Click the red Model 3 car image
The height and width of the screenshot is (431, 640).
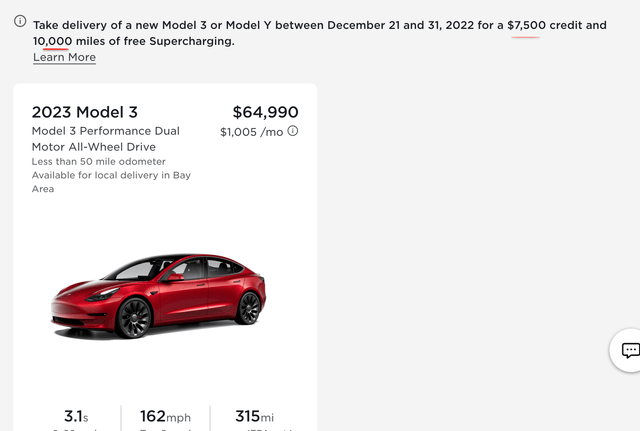tap(158, 295)
